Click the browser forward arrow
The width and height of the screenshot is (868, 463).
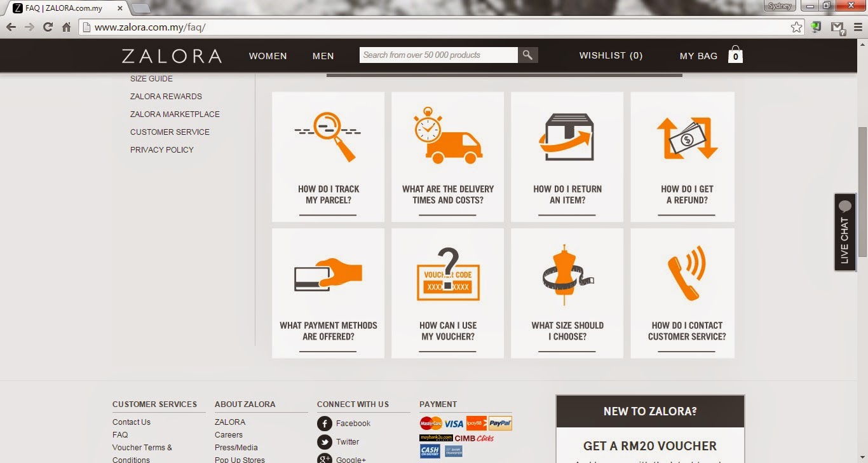pyautogui.click(x=29, y=27)
